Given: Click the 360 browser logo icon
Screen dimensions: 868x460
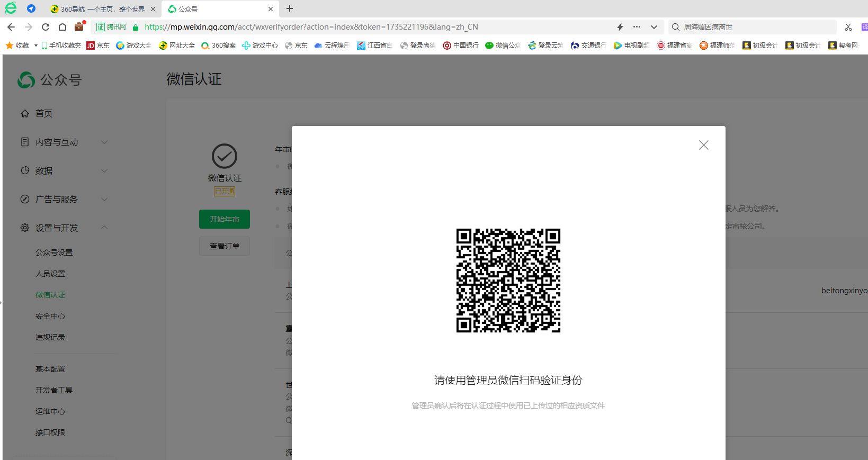Looking at the screenshot, I should tap(11, 8).
